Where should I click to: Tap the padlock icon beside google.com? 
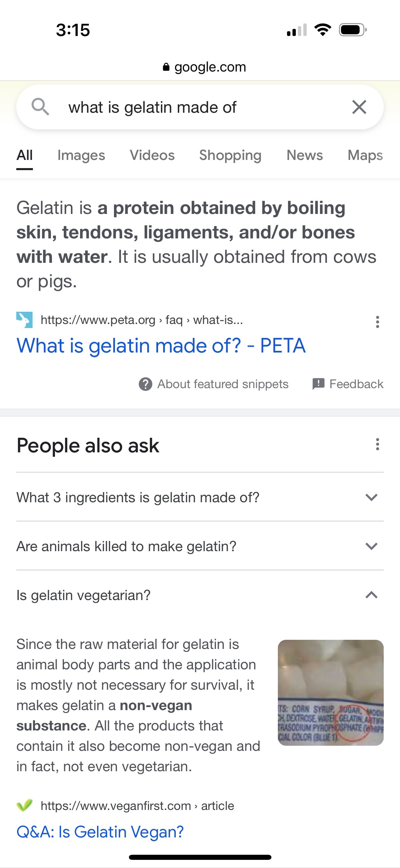[166, 67]
